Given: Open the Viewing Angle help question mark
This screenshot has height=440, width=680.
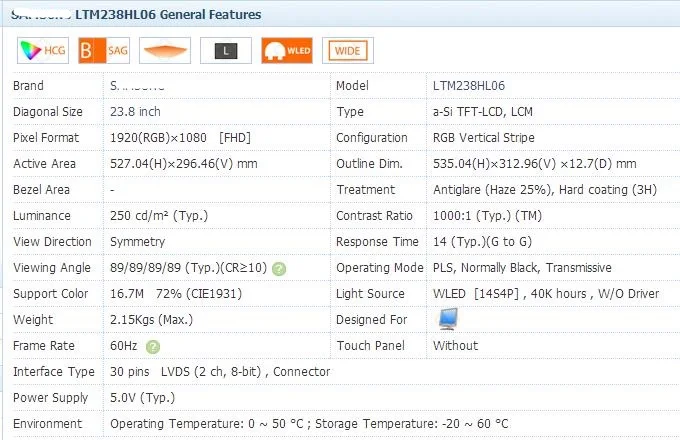Looking at the screenshot, I should [x=279, y=269].
